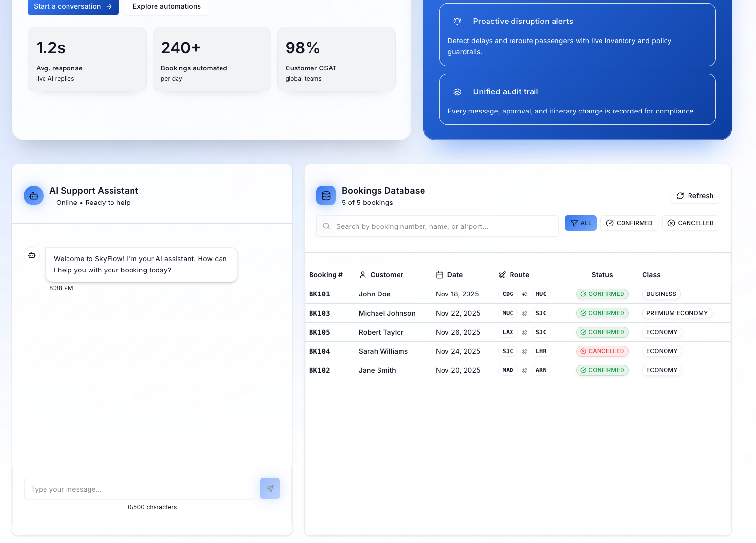This screenshot has height=543, width=756.
Task: Click the plane icon in the Route column header
Action: click(x=502, y=275)
